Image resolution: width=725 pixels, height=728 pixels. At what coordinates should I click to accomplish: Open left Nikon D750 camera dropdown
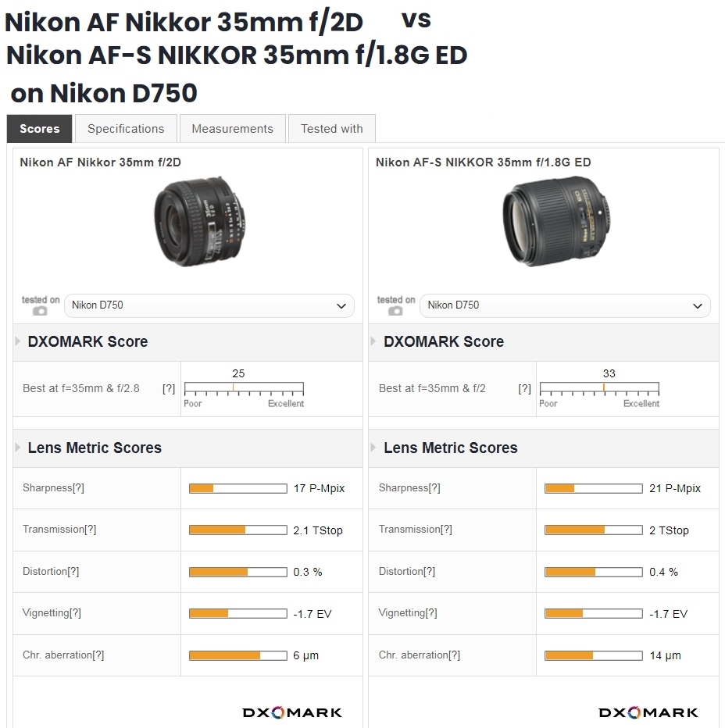[209, 305]
